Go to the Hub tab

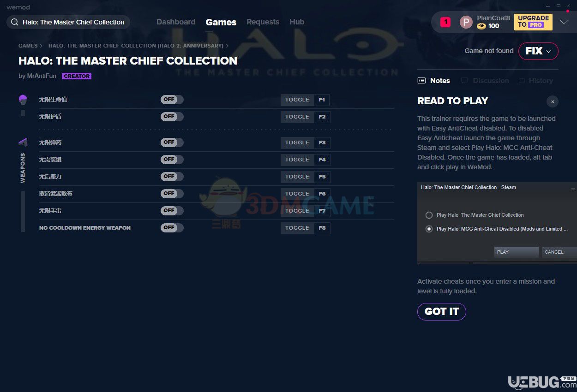pyautogui.click(x=297, y=22)
